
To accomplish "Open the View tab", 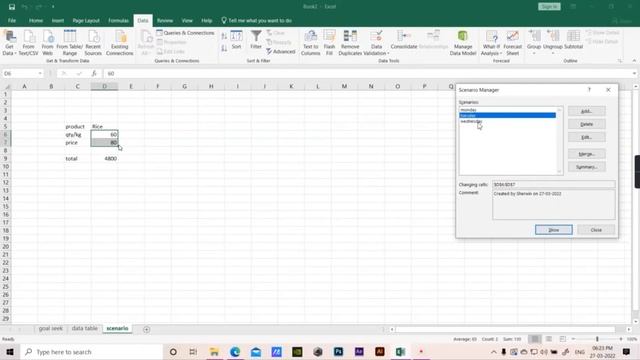I will coord(187,20).
